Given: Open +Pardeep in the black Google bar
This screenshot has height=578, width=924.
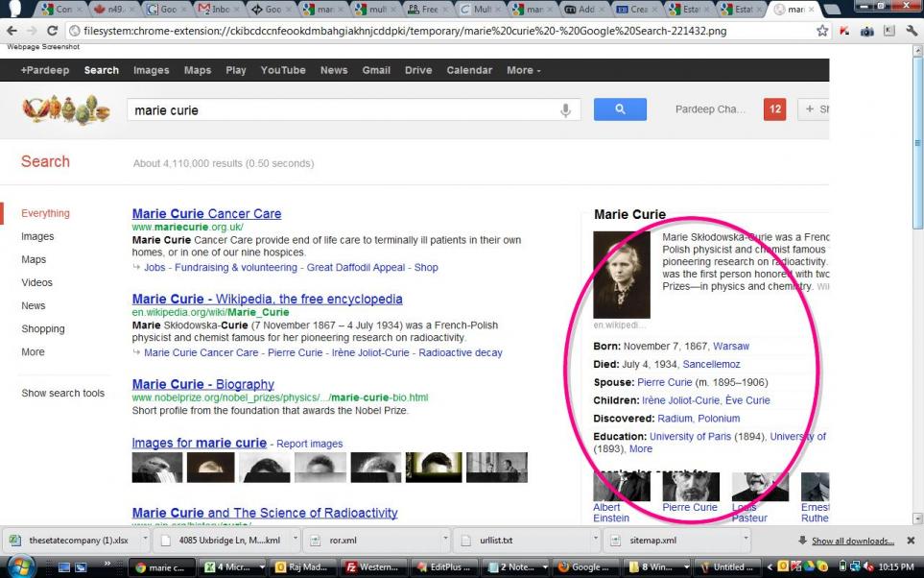Looking at the screenshot, I should pyautogui.click(x=45, y=70).
